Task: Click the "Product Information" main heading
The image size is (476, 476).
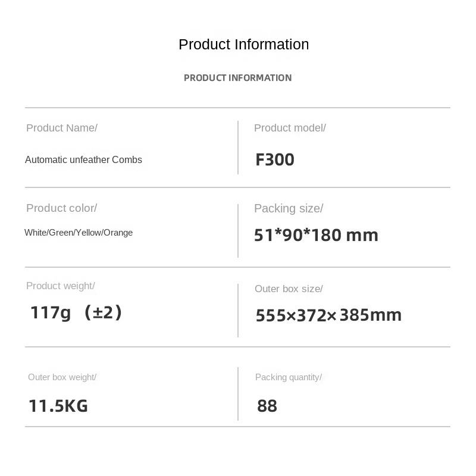Action: 243,45
